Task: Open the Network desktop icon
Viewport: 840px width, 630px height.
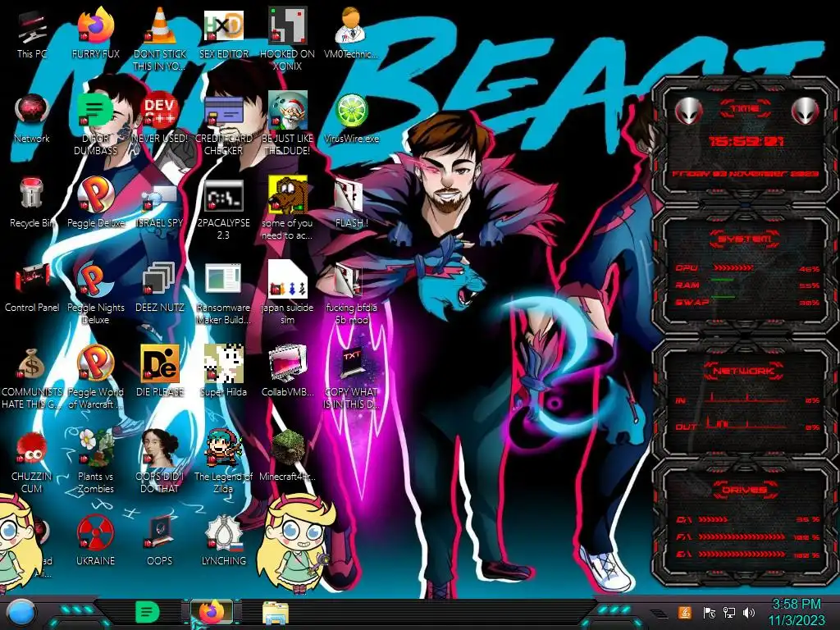Action: click(32, 119)
